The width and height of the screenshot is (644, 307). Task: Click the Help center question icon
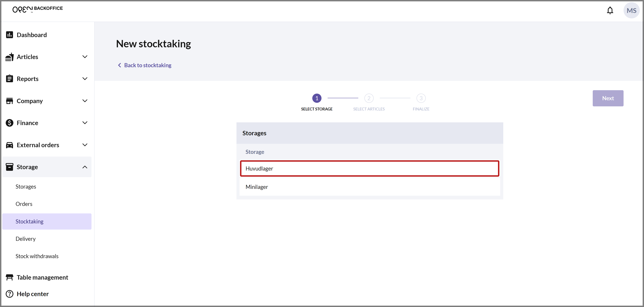click(x=10, y=294)
